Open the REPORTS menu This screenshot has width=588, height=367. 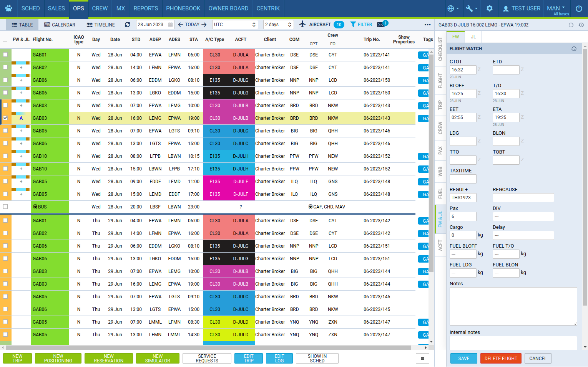click(x=146, y=8)
